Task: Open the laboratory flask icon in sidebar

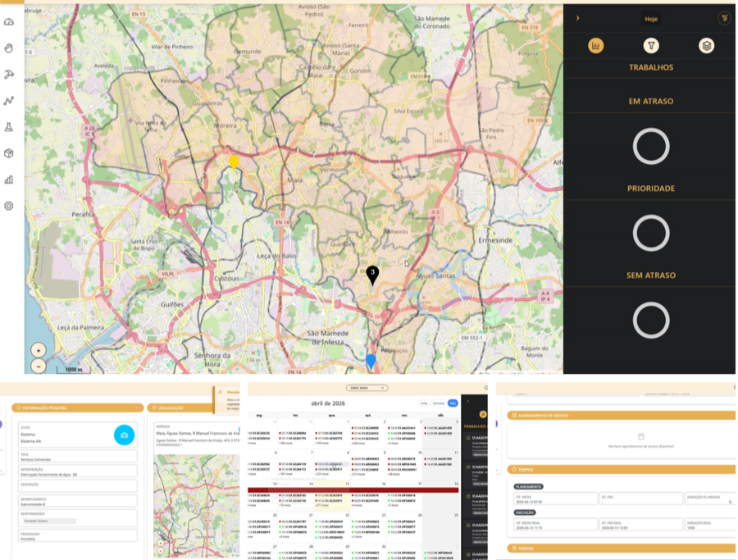Action: pos(9,127)
